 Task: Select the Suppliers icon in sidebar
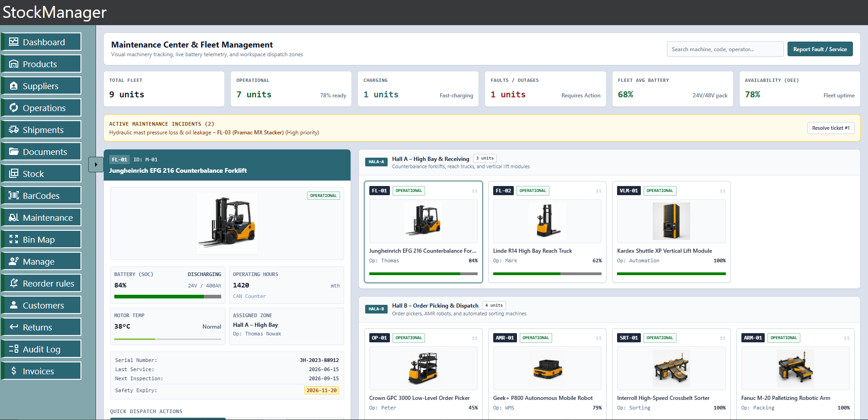14,85
